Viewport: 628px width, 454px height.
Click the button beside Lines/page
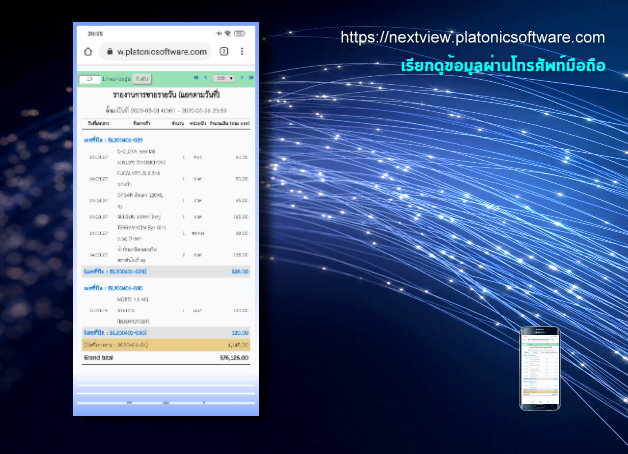[142, 79]
